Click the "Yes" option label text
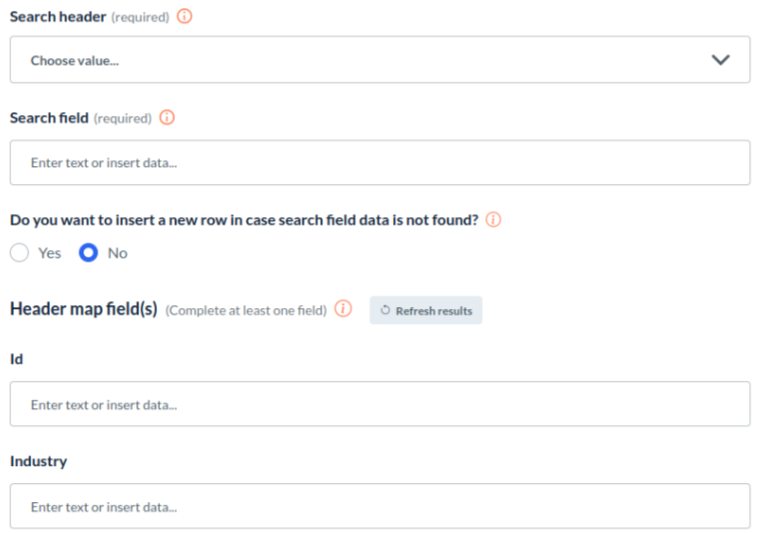The width and height of the screenshot is (765, 534). [49, 253]
